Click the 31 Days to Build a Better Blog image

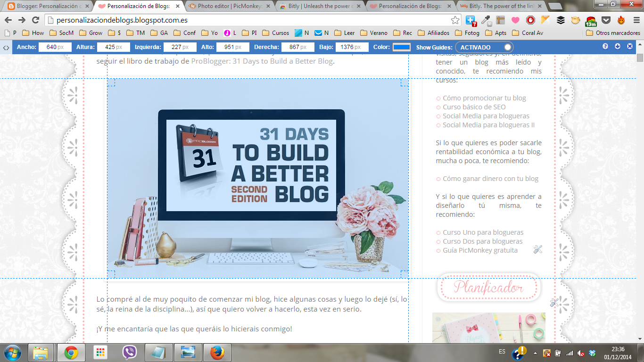pos(257,178)
